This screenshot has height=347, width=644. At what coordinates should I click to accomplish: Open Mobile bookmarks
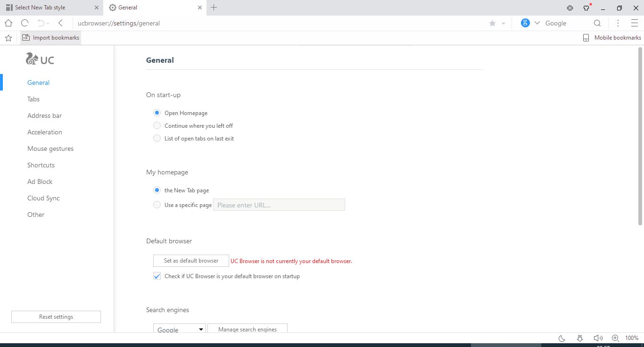coord(612,38)
